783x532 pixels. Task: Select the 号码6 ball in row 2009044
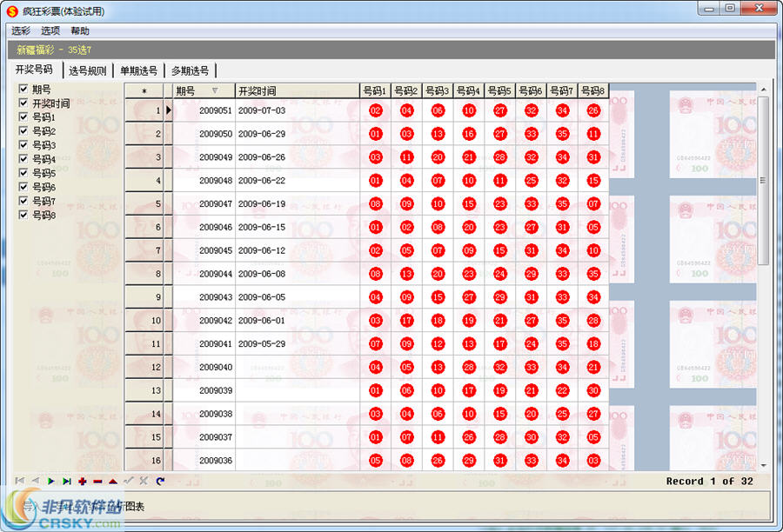[532, 274]
